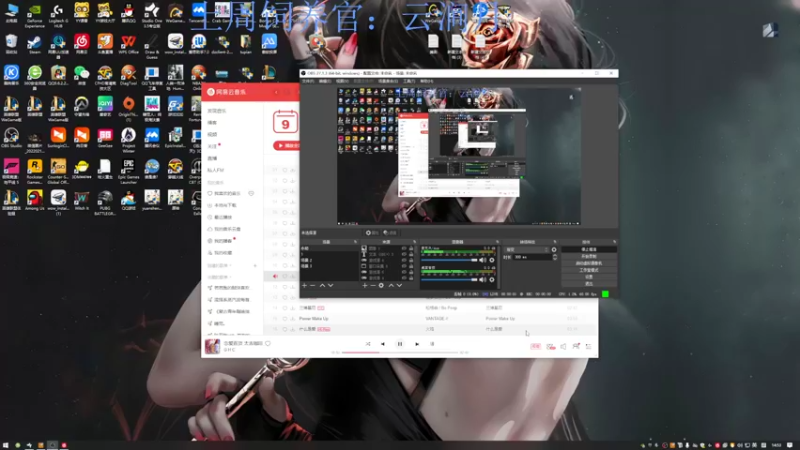Open desktop audio settings gear in mixer
The height and width of the screenshot is (450, 800).
[x=492, y=280]
